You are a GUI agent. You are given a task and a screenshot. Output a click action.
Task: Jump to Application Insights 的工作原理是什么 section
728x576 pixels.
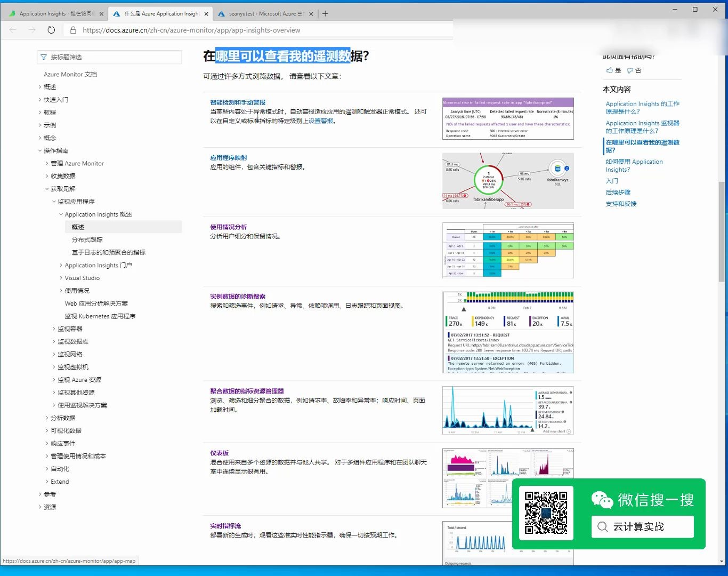click(x=642, y=108)
